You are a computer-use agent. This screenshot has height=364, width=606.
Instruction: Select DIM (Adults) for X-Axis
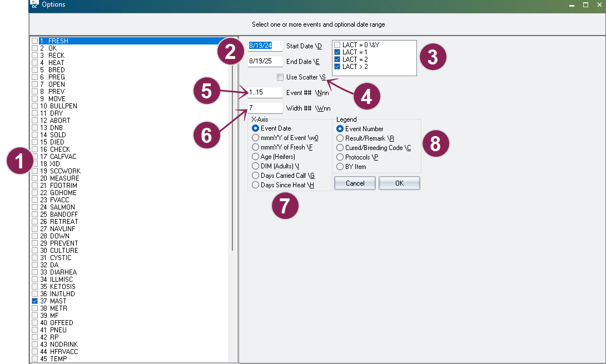tap(256, 166)
